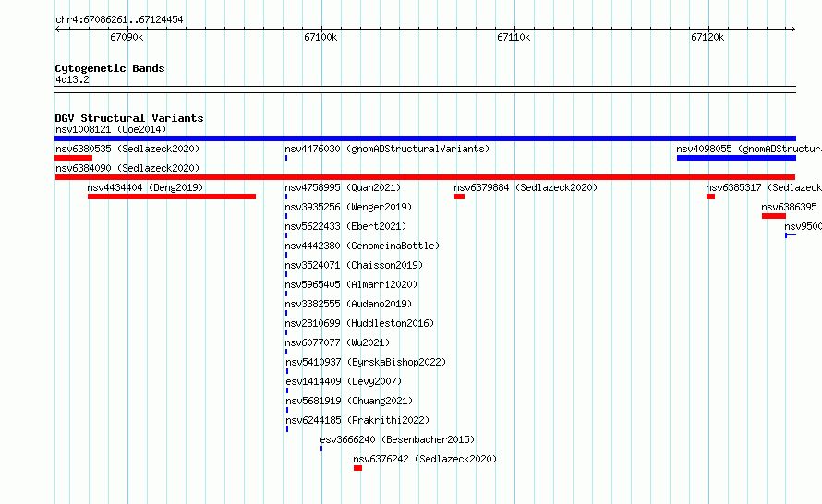The height and width of the screenshot is (504, 822).
Task: Open nsv6385317 variant label
Action: pyautogui.click(x=764, y=187)
